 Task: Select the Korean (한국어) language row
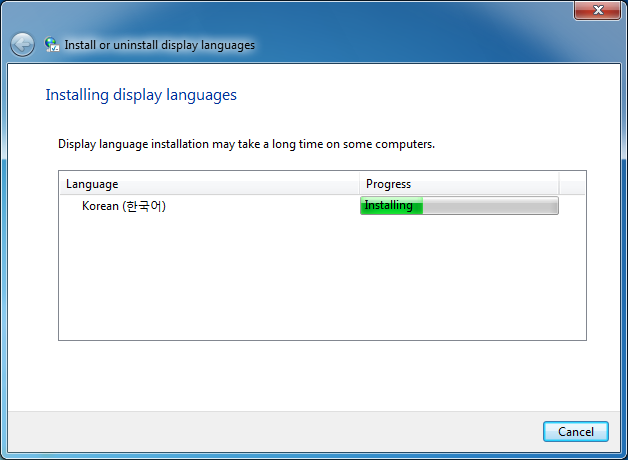[322, 206]
